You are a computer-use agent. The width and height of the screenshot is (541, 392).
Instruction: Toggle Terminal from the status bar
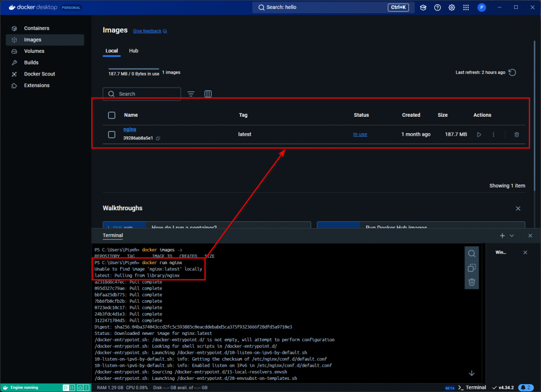click(472, 388)
